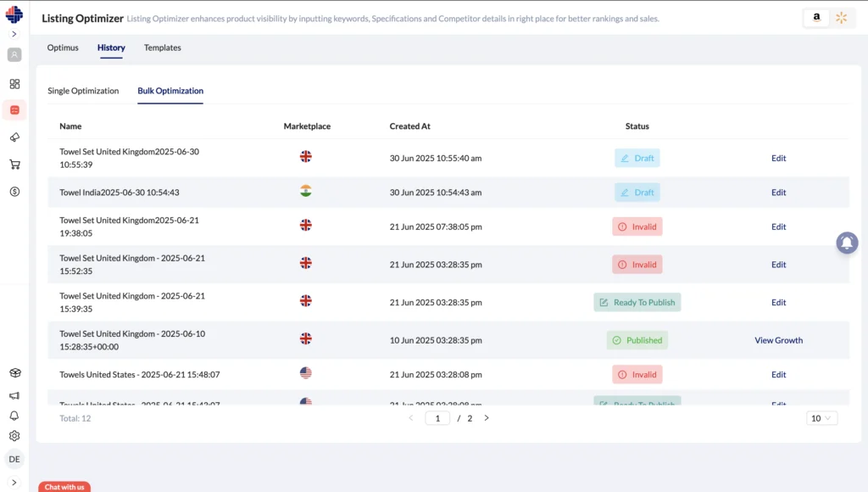Open the megaphone announcements icon in sidebar
This screenshot has height=492, width=868.
14,395
